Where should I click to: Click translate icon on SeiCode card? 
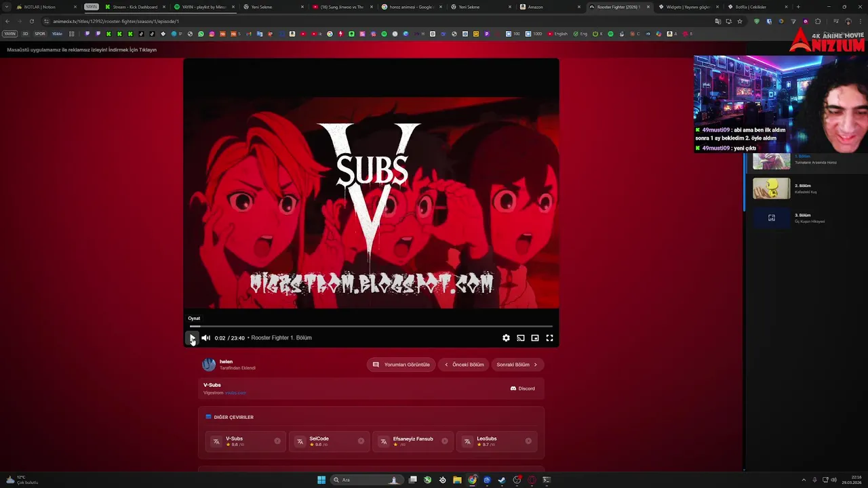pos(300,441)
